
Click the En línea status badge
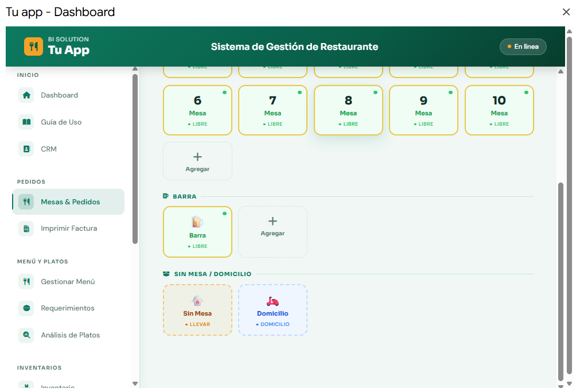coord(523,46)
